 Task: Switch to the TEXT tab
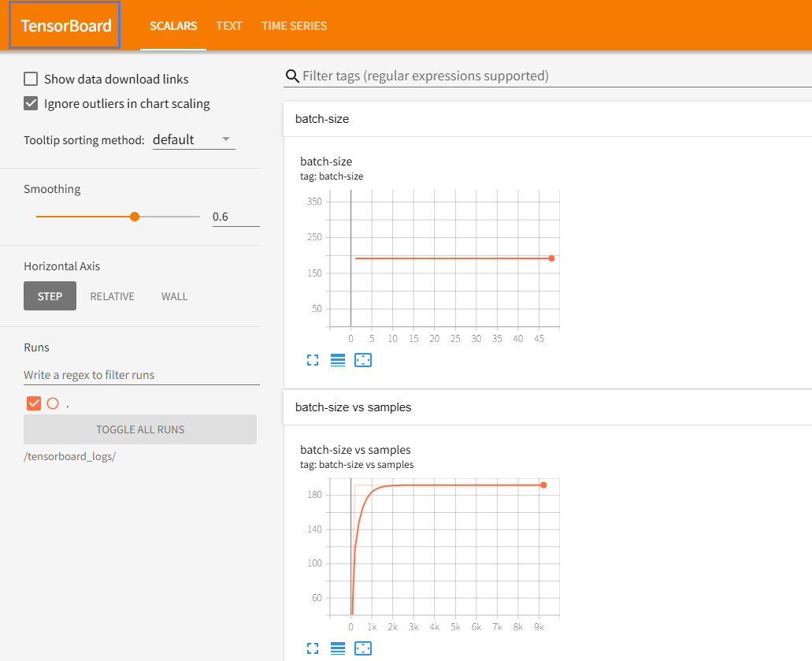(229, 26)
